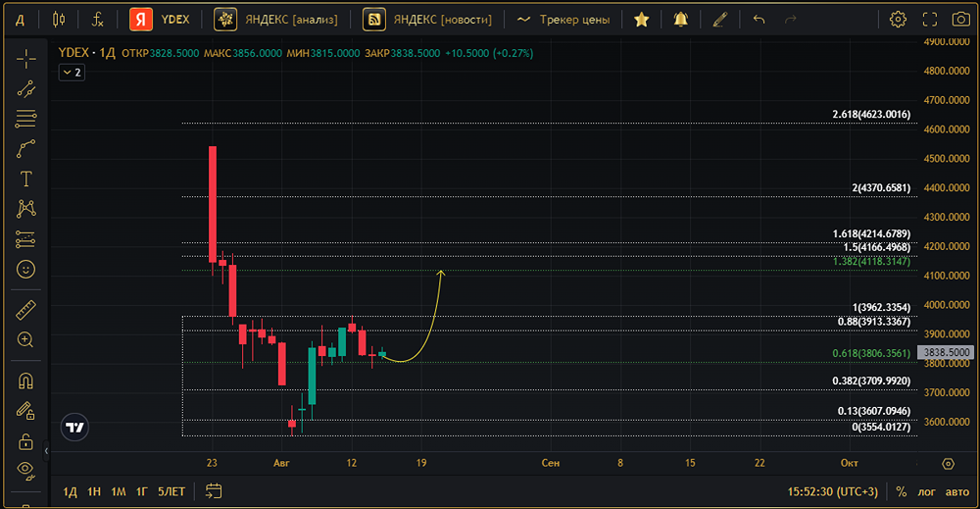980x509 pixels.
Task: Click the 1(3962.3354) Fibonacci level label
Action: 881,307
